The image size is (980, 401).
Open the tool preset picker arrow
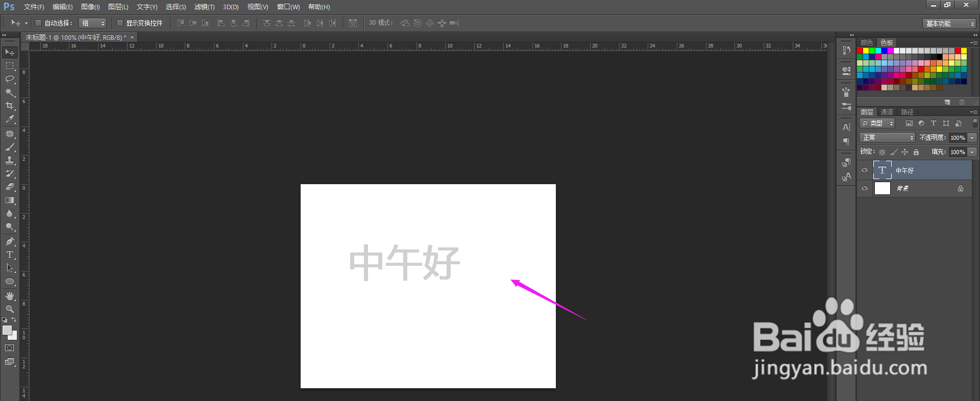(x=26, y=23)
